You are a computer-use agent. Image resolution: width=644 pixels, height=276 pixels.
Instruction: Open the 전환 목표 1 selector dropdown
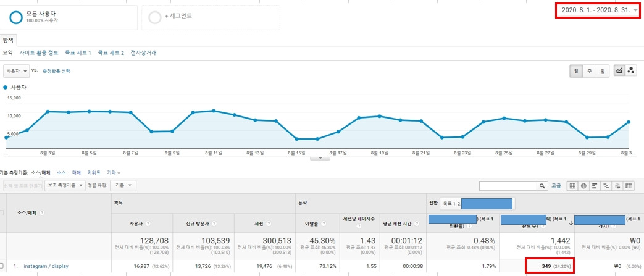click(x=477, y=204)
